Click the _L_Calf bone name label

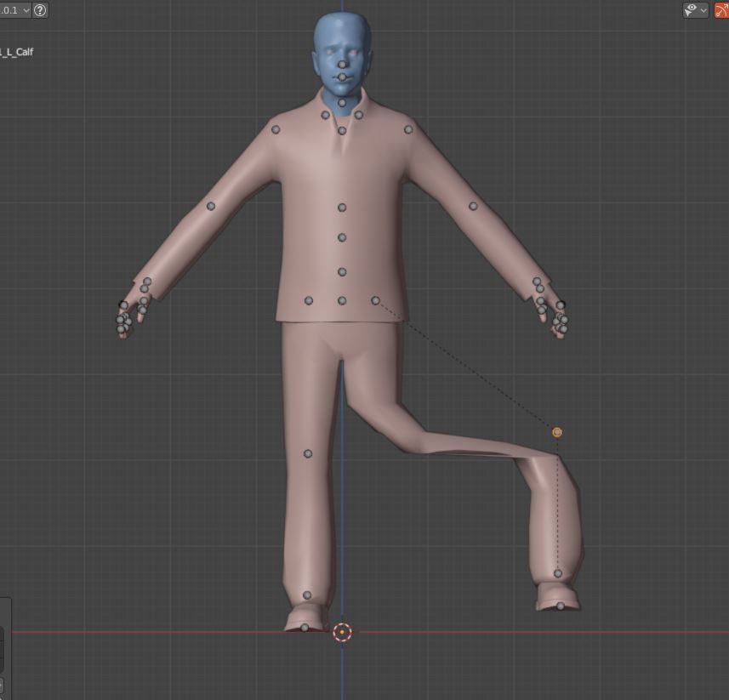tap(17, 52)
